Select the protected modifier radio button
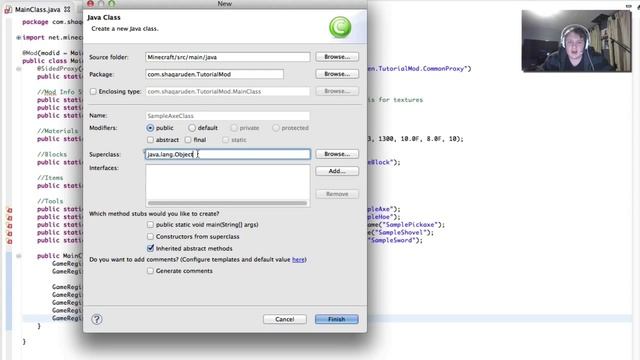The image size is (640, 360). (276, 128)
